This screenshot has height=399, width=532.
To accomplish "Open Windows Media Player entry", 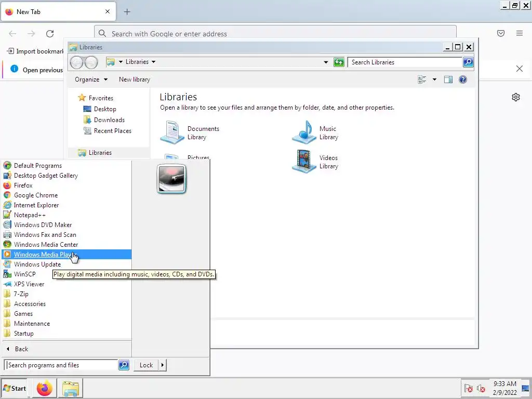I will tap(66, 254).
